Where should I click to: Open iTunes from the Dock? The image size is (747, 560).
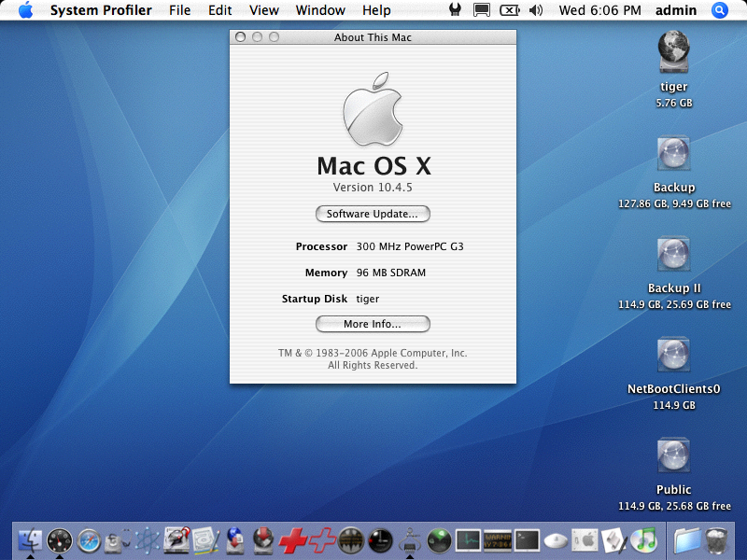[643, 541]
